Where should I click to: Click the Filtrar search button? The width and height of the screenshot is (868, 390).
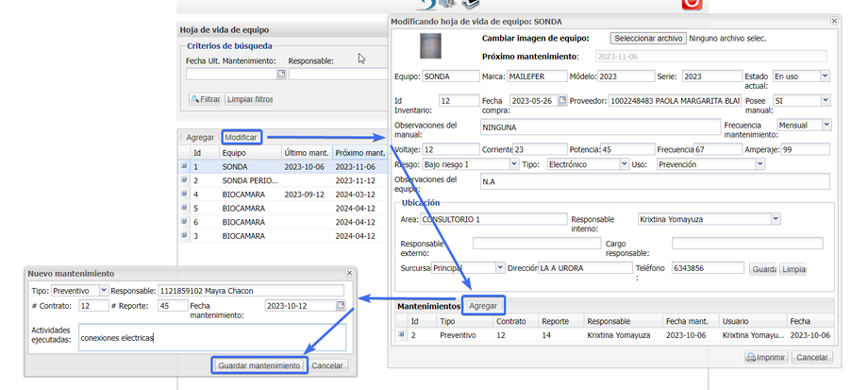coord(206,98)
